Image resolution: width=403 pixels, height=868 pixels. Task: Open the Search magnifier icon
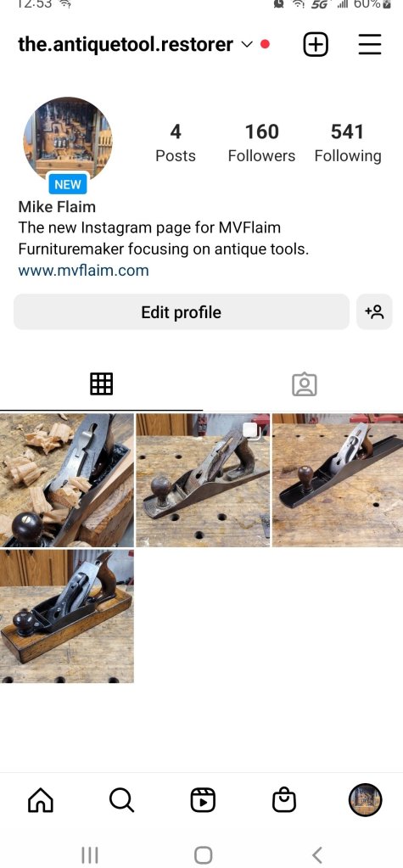(121, 800)
